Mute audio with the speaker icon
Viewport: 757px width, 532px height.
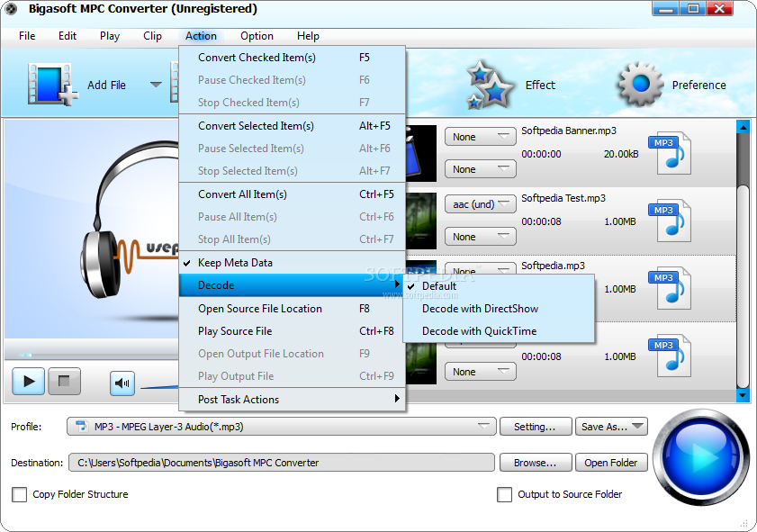click(x=122, y=383)
